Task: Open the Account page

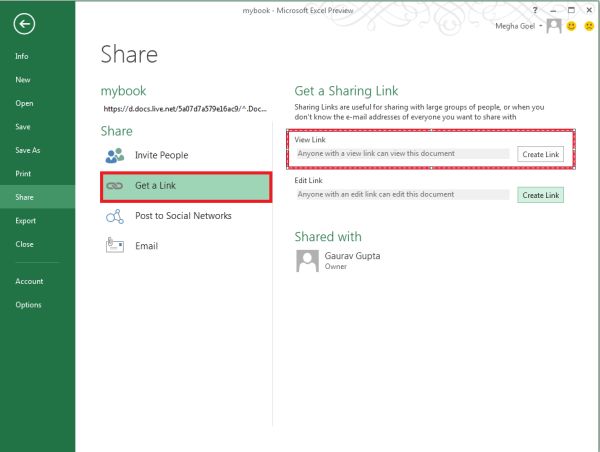Action: point(29,281)
